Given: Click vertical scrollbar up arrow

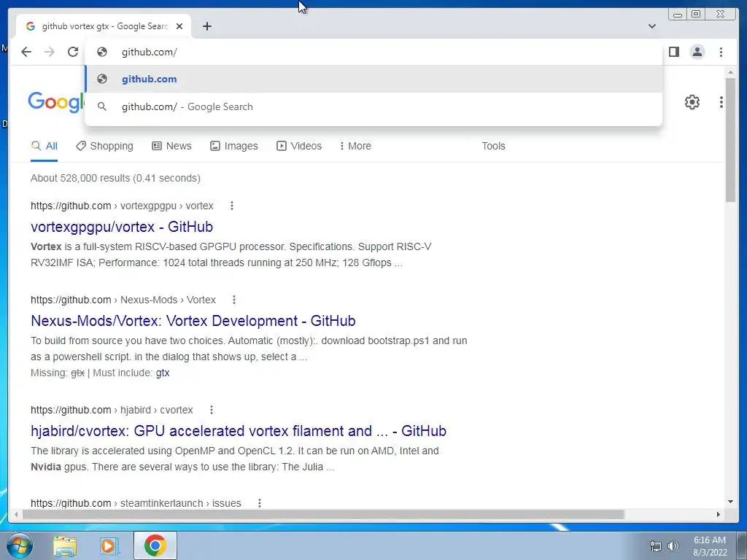Looking at the screenshot, I should [730, 72].
